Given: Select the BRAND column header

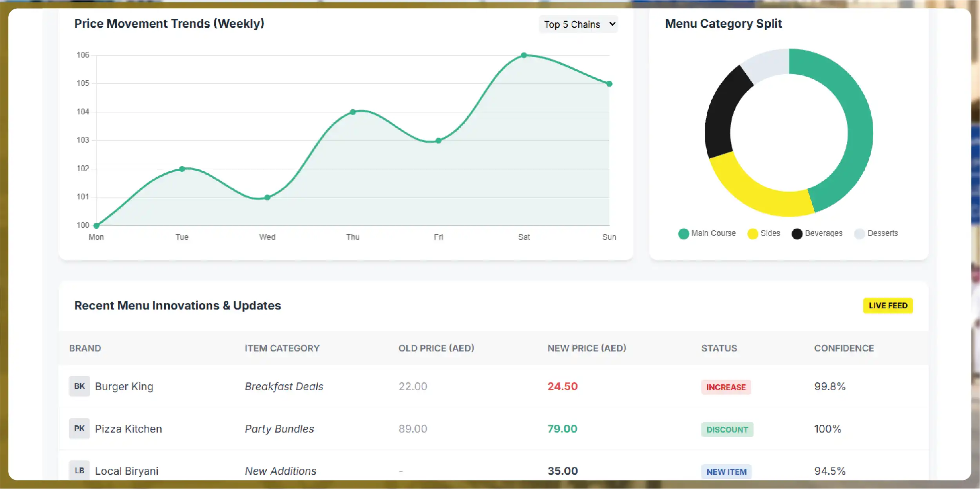Looking at the screenshot, I should [x=85, y=348].
